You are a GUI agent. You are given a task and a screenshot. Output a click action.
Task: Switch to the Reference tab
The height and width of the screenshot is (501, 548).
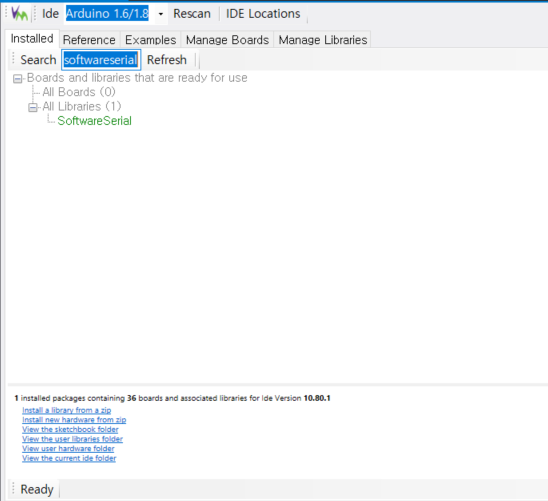pos(89,39)
